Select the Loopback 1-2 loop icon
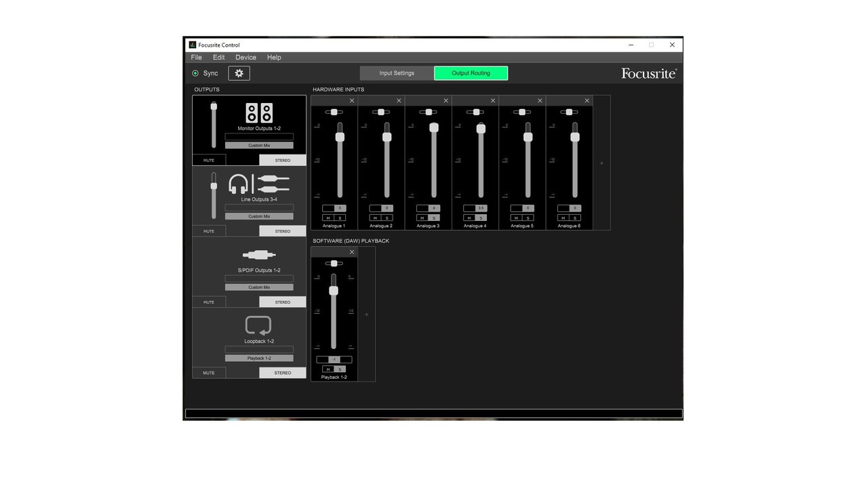Viewport: 868px width, 488px height. coord(258,326)
